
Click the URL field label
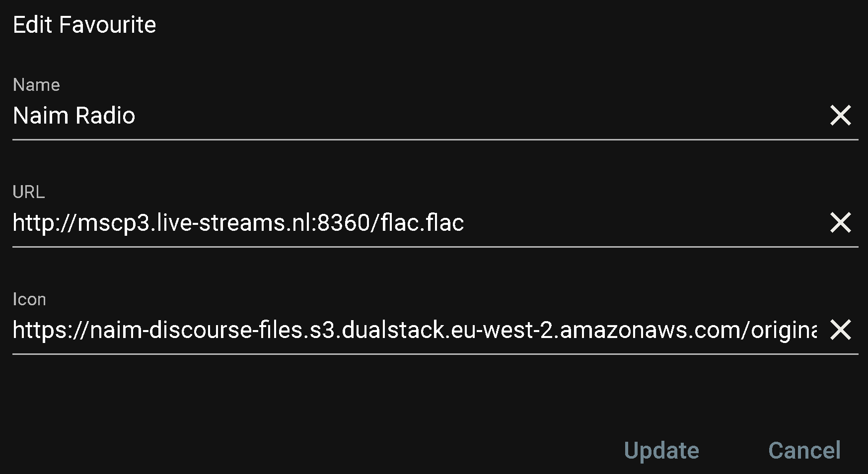click(x=29, y=192)
